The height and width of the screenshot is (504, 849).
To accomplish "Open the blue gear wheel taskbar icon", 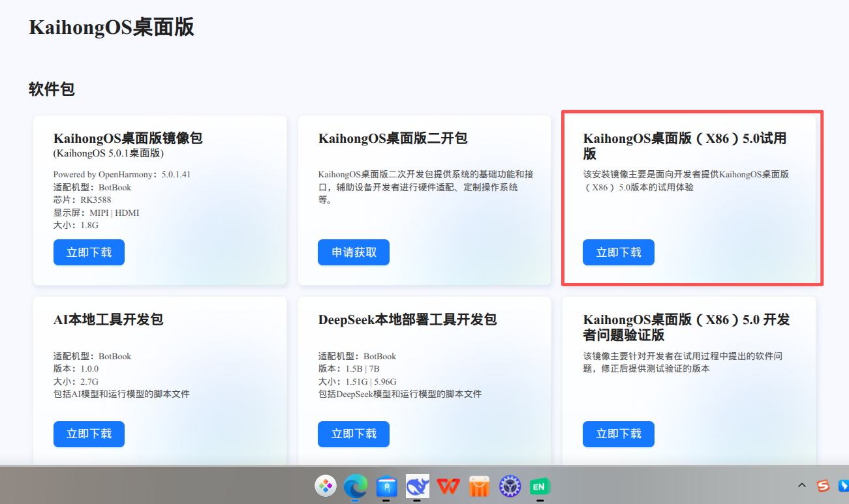I will [x=510, y=486].
